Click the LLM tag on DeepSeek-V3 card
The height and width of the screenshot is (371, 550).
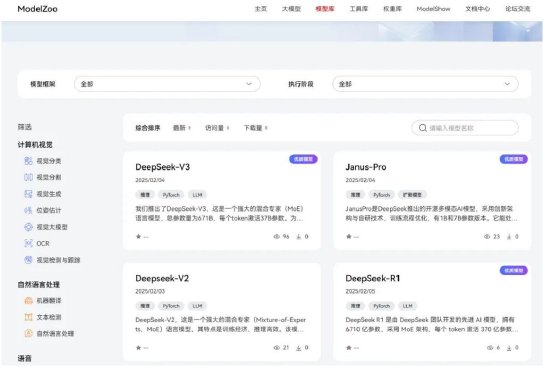tap(197, 195)
